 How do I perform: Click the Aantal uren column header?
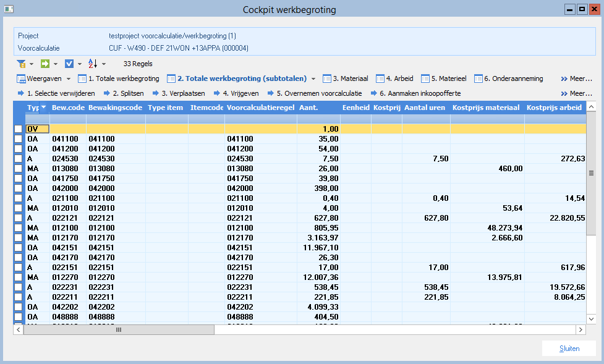(426, 108)
